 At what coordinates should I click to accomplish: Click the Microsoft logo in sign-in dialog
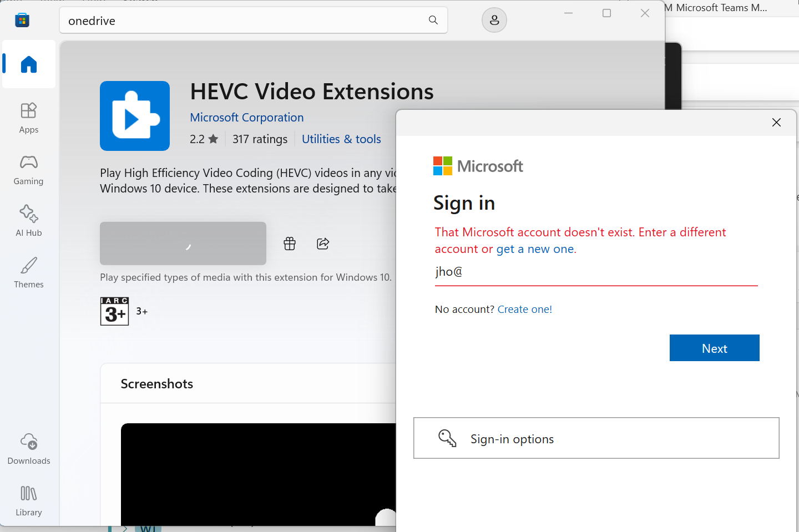pyautogui.click(x=478, y=166)
